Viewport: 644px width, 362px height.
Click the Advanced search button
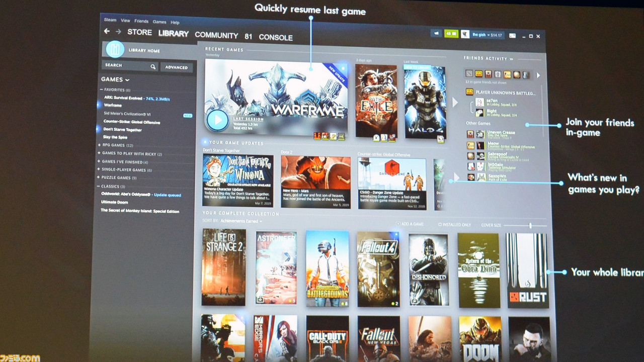(x=177, y=67)
